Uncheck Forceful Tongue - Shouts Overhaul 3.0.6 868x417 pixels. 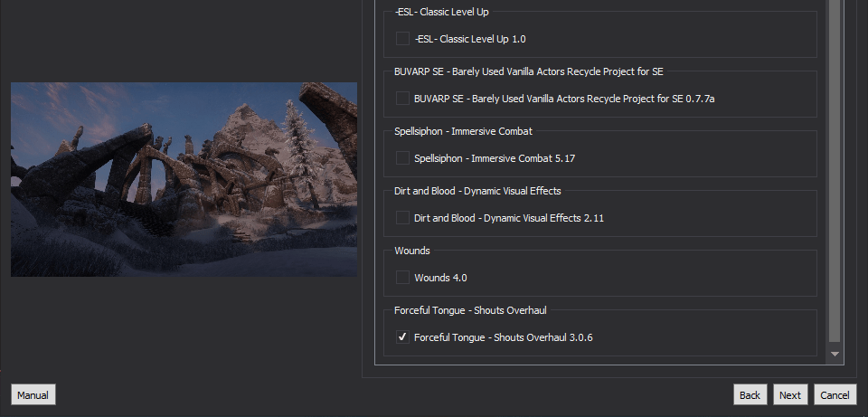tap(402, 337)
